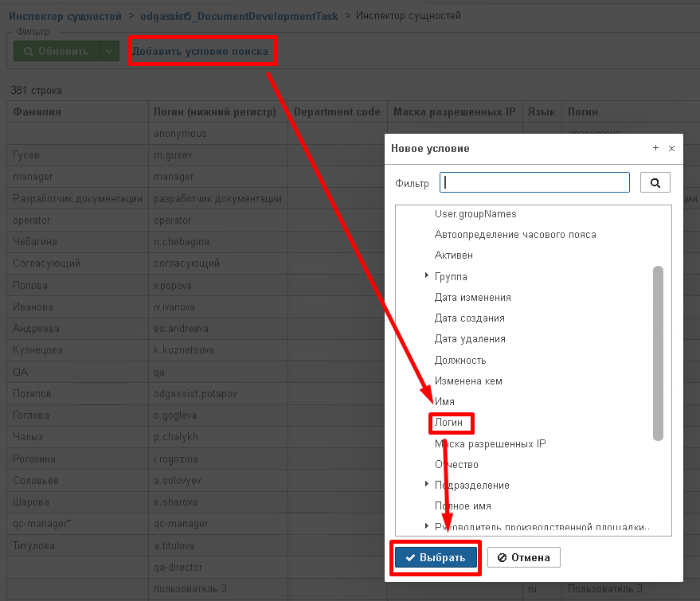Click the qa-director cell
Image resolution: width=700 pixels, height=601 pixels.
pyautogui.click(x=218, y=567)
